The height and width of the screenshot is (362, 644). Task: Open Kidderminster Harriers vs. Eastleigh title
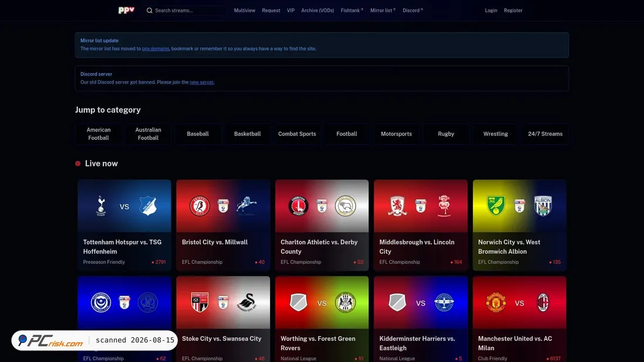417,343
